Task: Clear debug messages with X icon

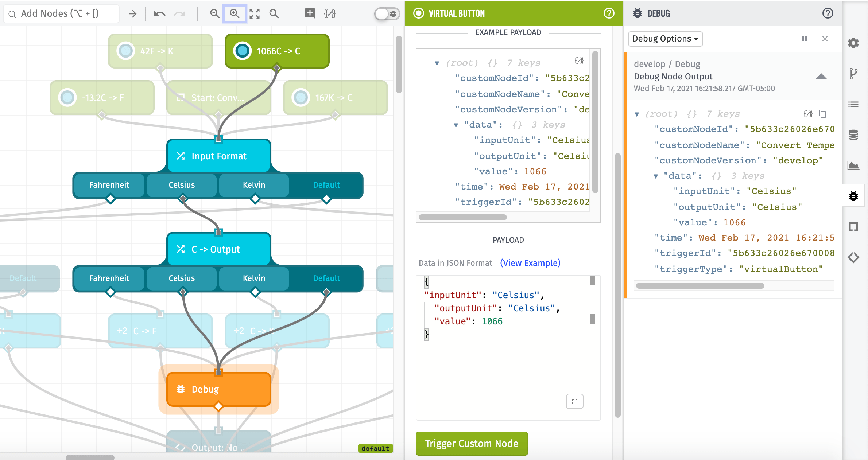Action: click(825, 39)
